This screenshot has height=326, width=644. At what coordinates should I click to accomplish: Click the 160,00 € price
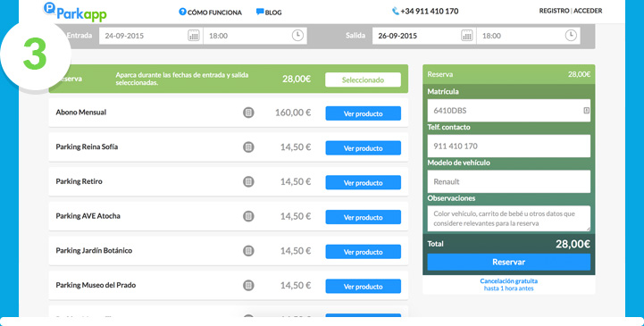click(x=293, y=113)
